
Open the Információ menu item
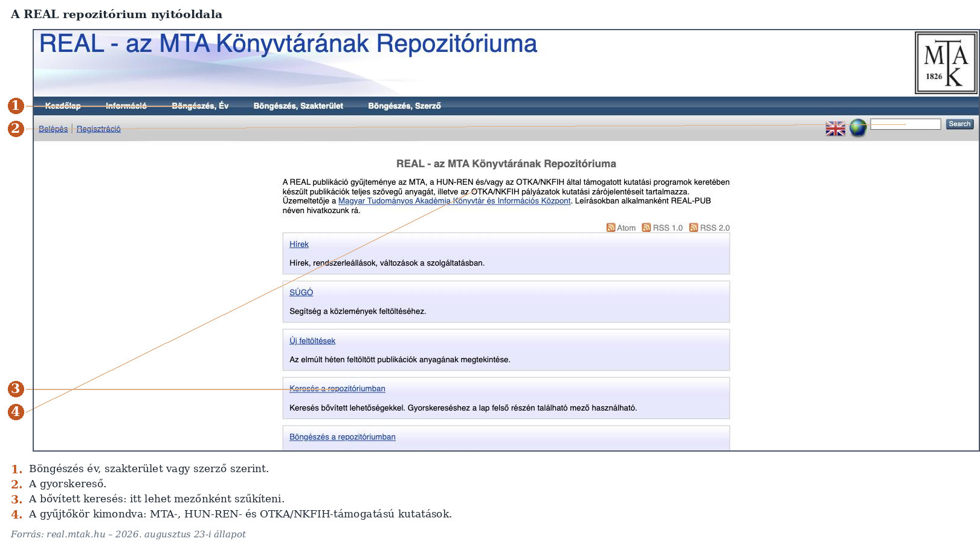pyautogui.click(x=126, y=106)
